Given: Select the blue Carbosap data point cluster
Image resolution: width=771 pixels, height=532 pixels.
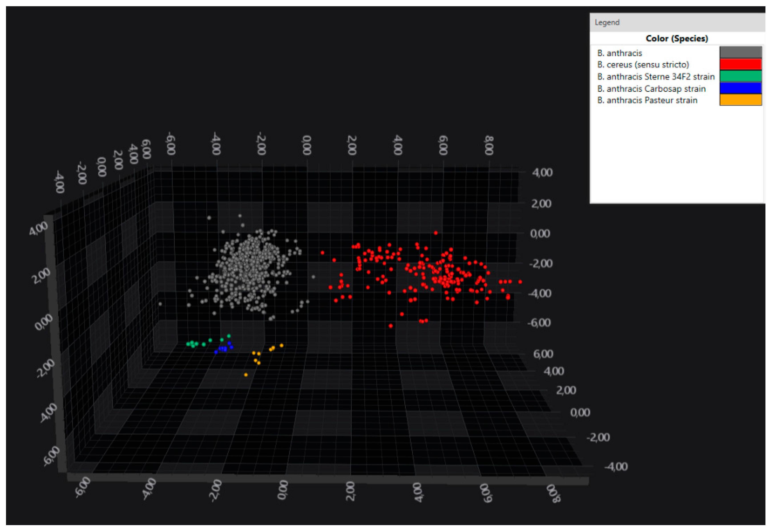Looking at the screenshot, I should pyautogui.click(x=223, y=349).
